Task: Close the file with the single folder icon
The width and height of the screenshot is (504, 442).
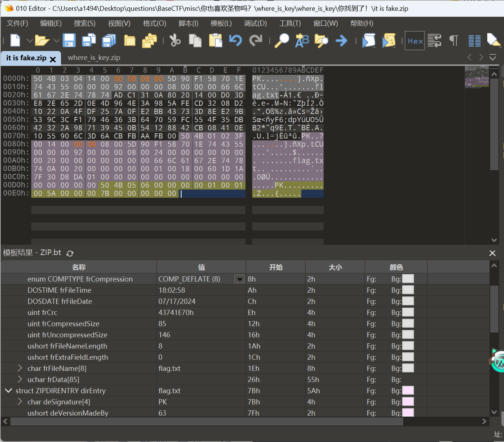Action: point(129,40)
